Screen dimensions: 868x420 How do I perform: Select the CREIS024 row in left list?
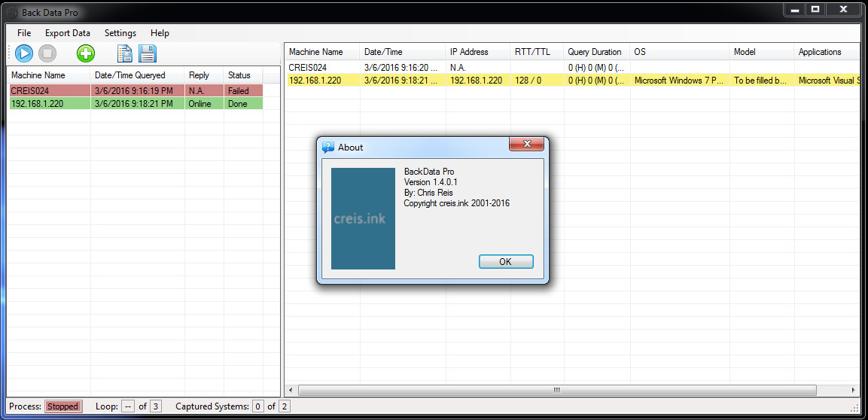click(x=136, y=91)
